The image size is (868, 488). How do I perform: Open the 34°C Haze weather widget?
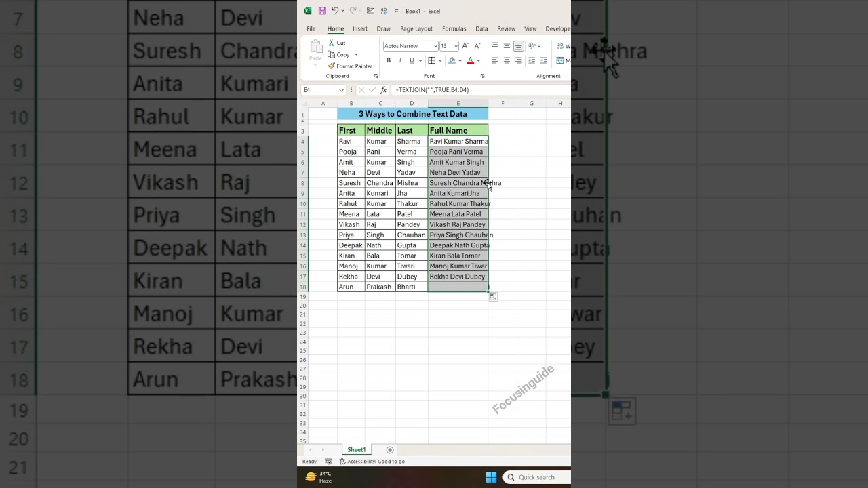pyautogui.click(x=318, y=477)
